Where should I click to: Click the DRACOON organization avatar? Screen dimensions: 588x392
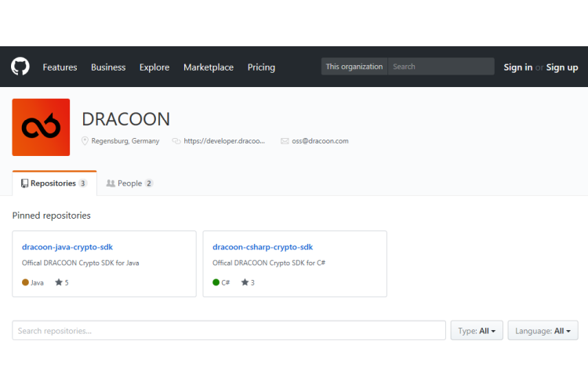(41, 127)
